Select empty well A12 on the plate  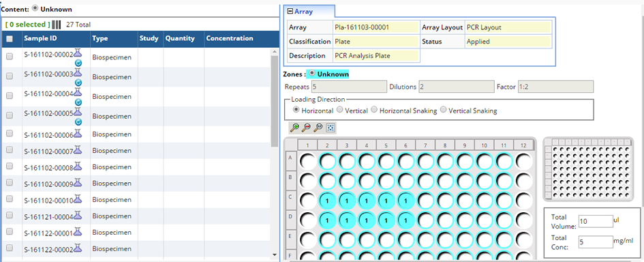(523, 162)
